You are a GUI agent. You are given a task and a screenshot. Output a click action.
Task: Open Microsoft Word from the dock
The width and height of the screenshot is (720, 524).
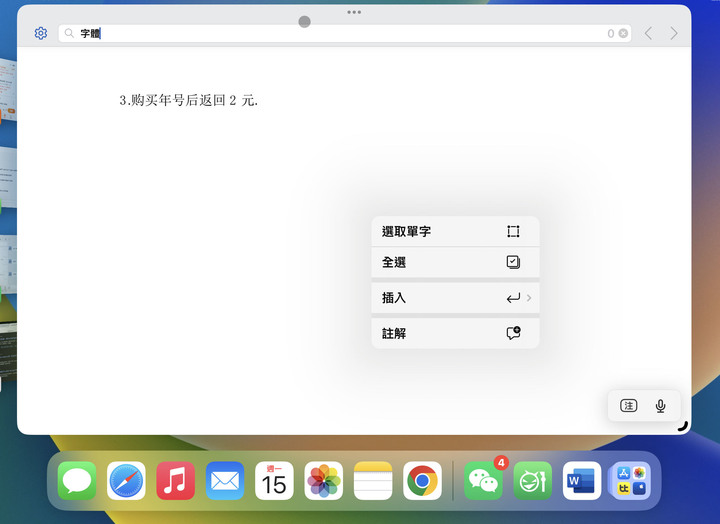[582, 481]
